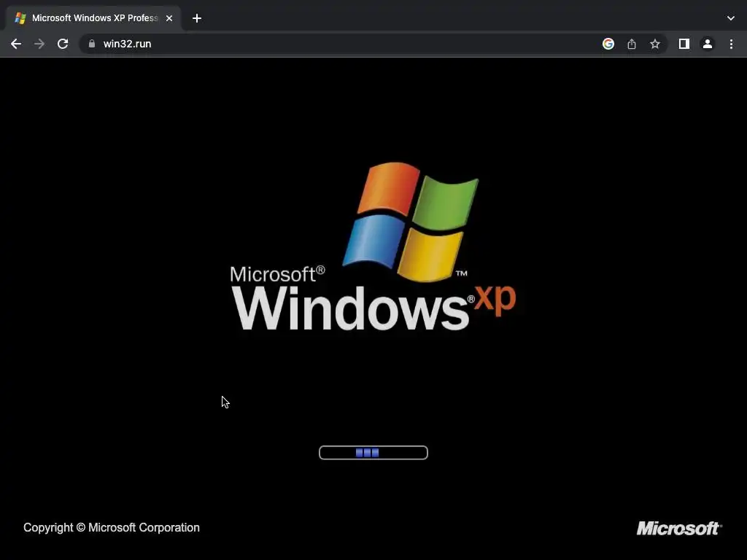Click the browser forward arrow

coord(39,44)
